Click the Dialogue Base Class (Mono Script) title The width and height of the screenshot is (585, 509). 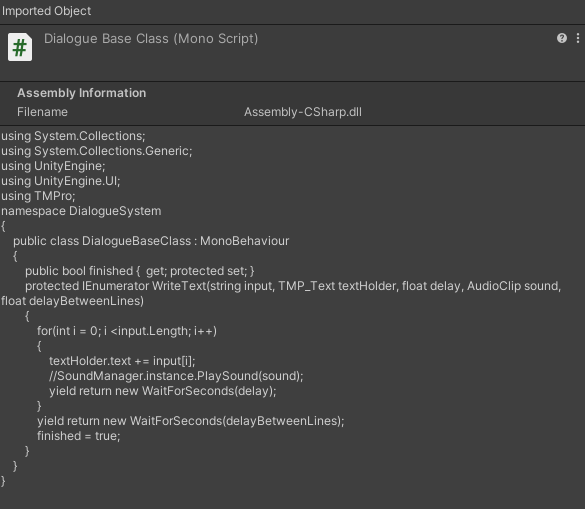pyautogui.click(x=151, y=39)
